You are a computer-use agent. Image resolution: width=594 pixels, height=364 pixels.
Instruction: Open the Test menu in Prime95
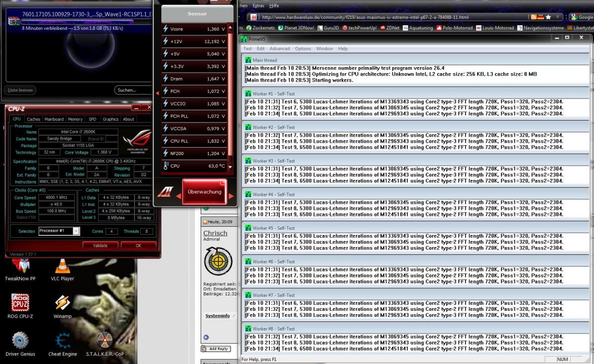(x=247, y=48)
